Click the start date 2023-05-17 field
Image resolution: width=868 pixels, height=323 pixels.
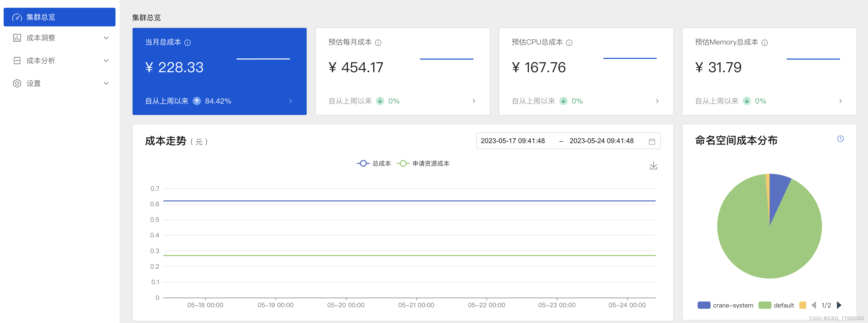click(512, 141)
